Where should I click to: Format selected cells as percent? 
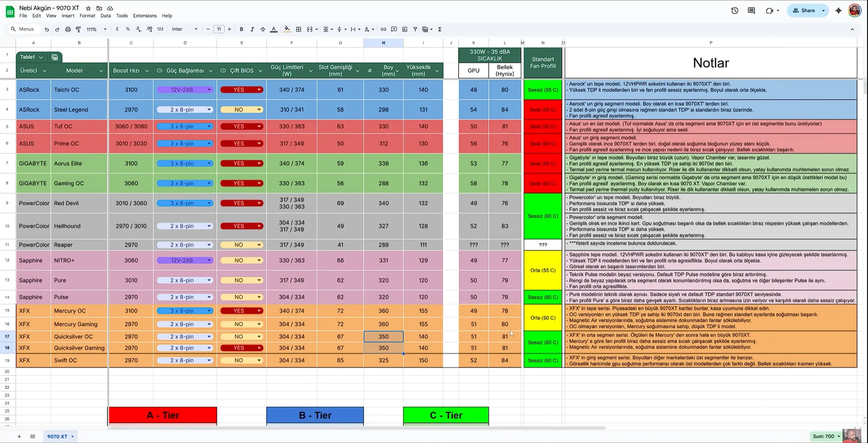[x=128, y=29]
